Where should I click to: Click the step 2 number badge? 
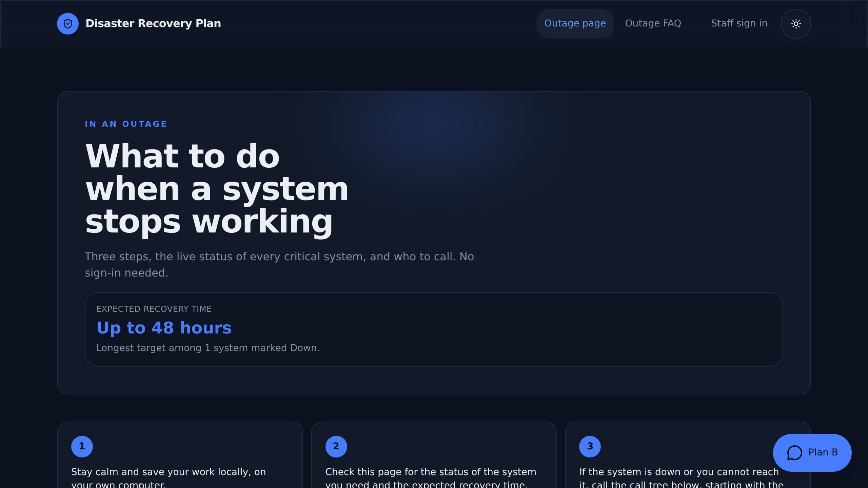(x=336, y=446)
